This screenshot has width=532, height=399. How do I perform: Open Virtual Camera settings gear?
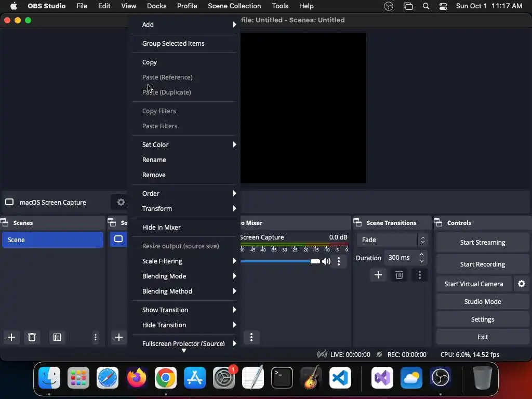click(x=522, y=284)
